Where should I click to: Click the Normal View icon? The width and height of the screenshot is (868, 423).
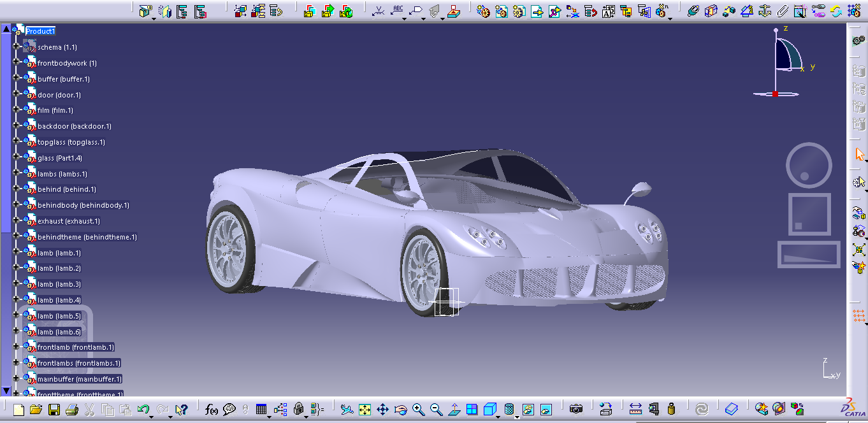(453, 409)
